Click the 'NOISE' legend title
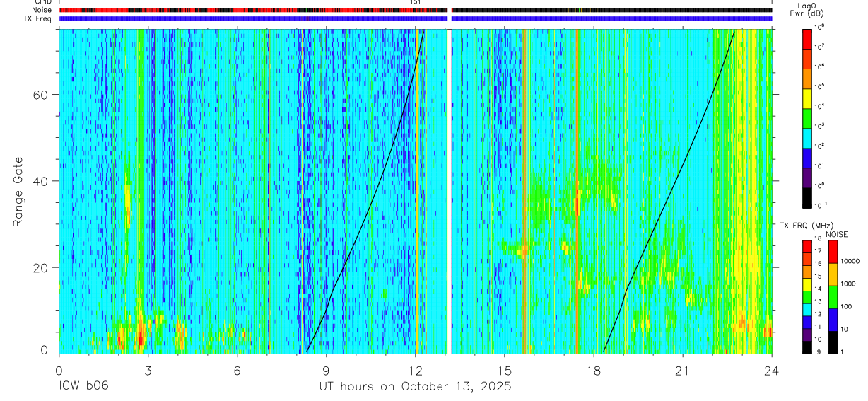Viewport: 868px width, 401px height. tap(836, 234)
